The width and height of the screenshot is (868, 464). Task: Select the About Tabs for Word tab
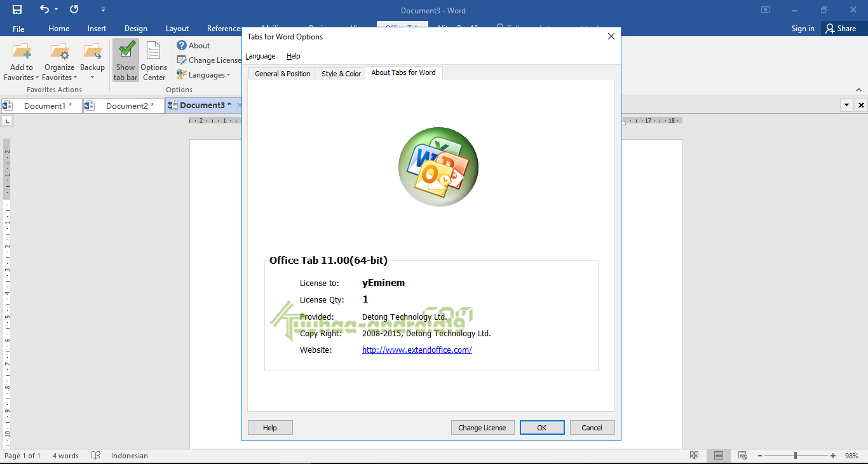tap(403, 72)
